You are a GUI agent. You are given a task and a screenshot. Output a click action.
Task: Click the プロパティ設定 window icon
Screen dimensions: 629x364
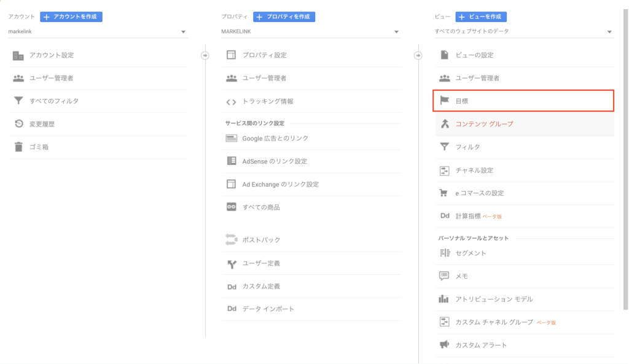[231, 55]
